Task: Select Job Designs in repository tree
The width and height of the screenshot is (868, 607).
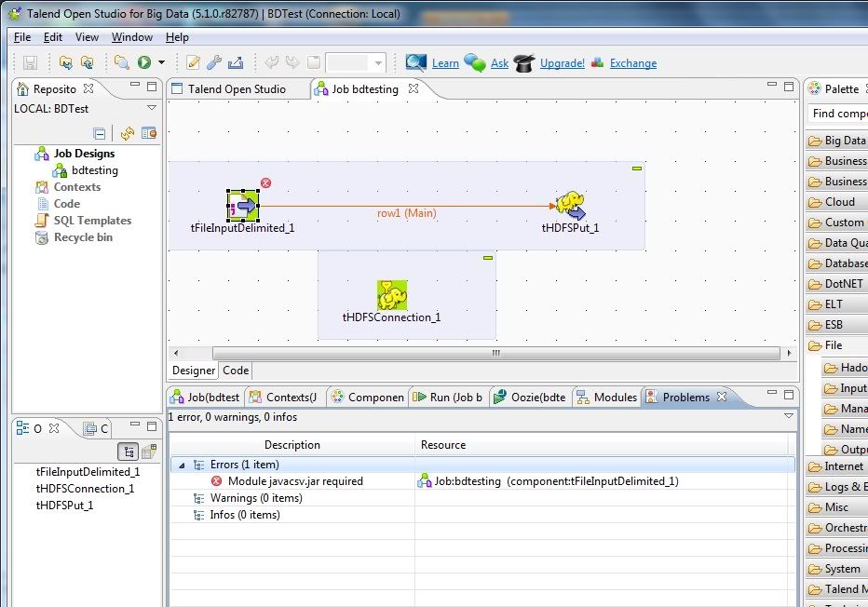Action: tap(84, 154)
